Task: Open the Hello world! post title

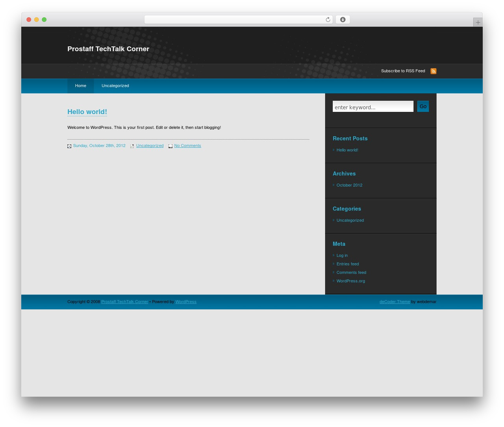Action: coord(87,112)
